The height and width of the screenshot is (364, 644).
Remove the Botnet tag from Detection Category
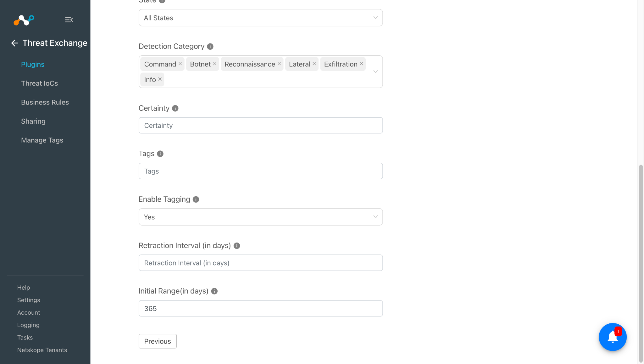tap(215, 64)
